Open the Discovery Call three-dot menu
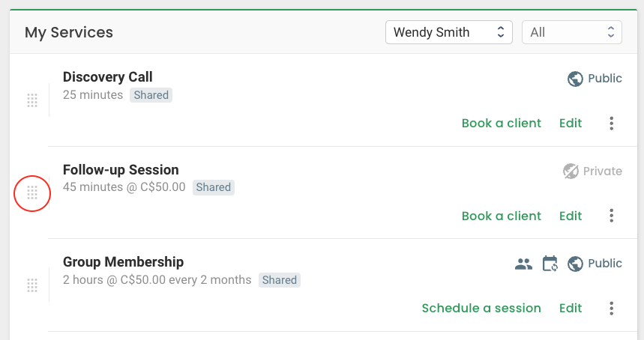Image resolution: width=644 pixels, height=340 pixels. coord(612,124)
